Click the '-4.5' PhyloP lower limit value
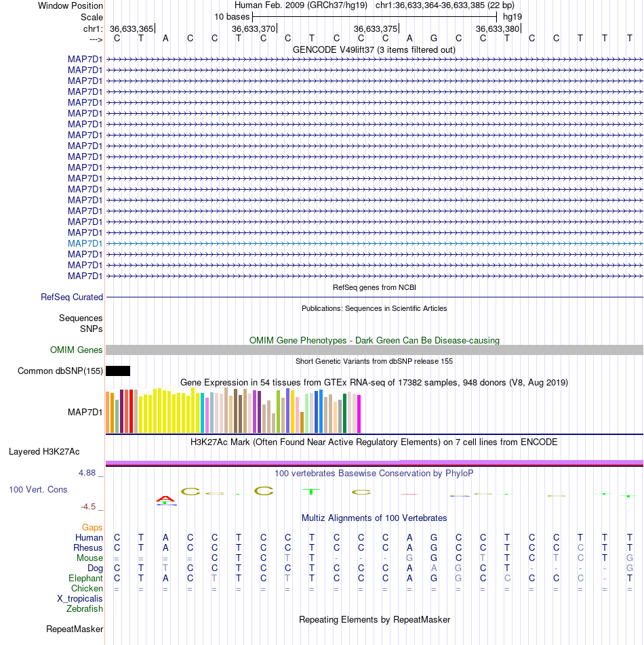644x645 pixels. pos(88,507)
